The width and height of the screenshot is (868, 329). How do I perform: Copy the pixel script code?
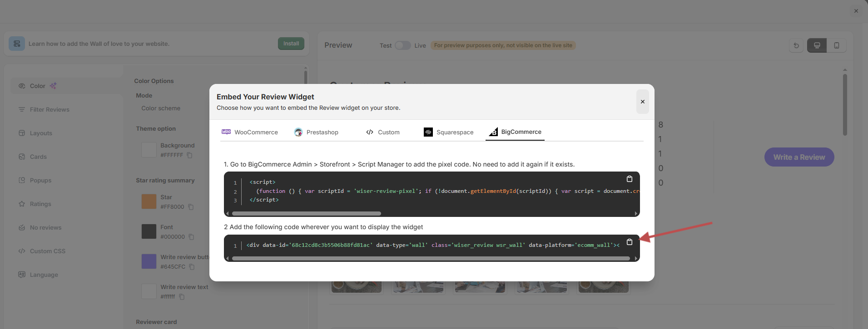[629, 179]
